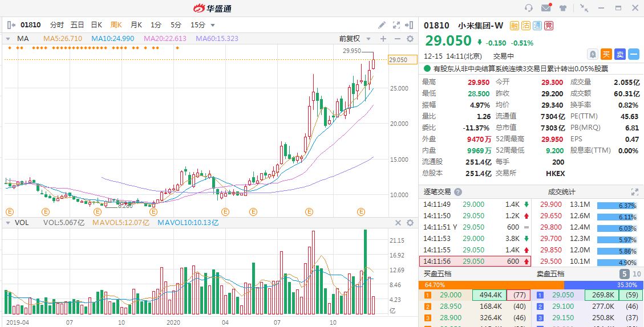Collapse the left panel with arrow icon
The width and height of the screenshot is (644, 327).
pos(11,25)
